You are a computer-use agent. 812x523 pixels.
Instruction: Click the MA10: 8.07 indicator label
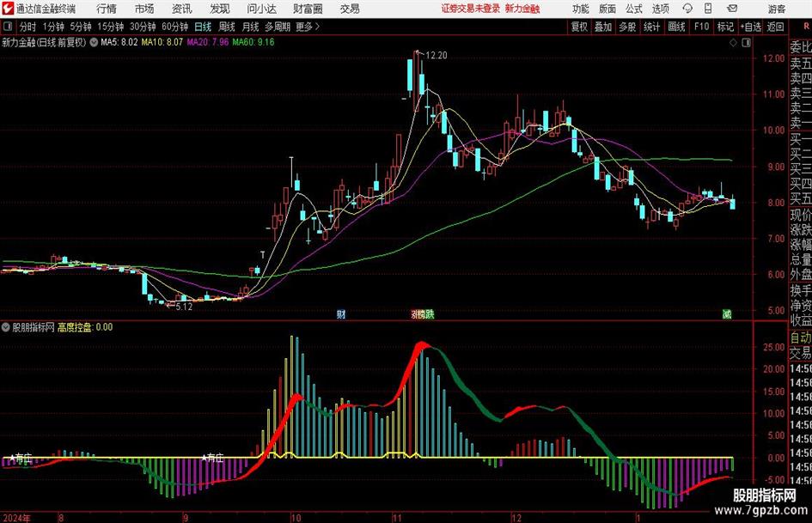(x=162, y=42)
